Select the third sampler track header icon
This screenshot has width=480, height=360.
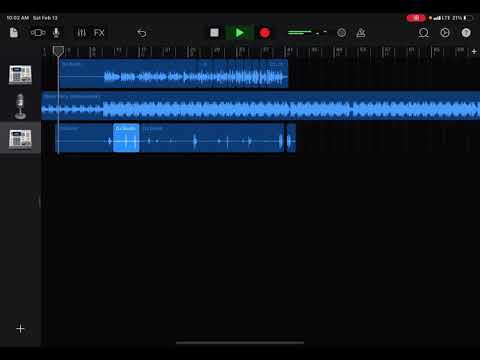pyautogui.click(x=20, y=139)
